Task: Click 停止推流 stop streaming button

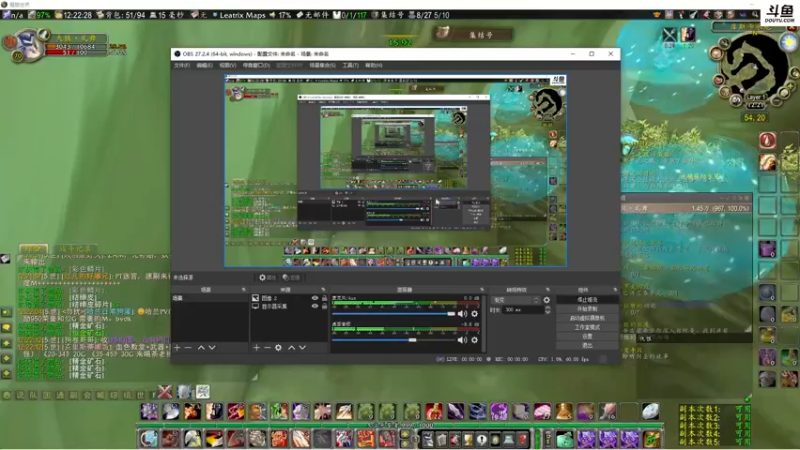Action: click(587, 299)
